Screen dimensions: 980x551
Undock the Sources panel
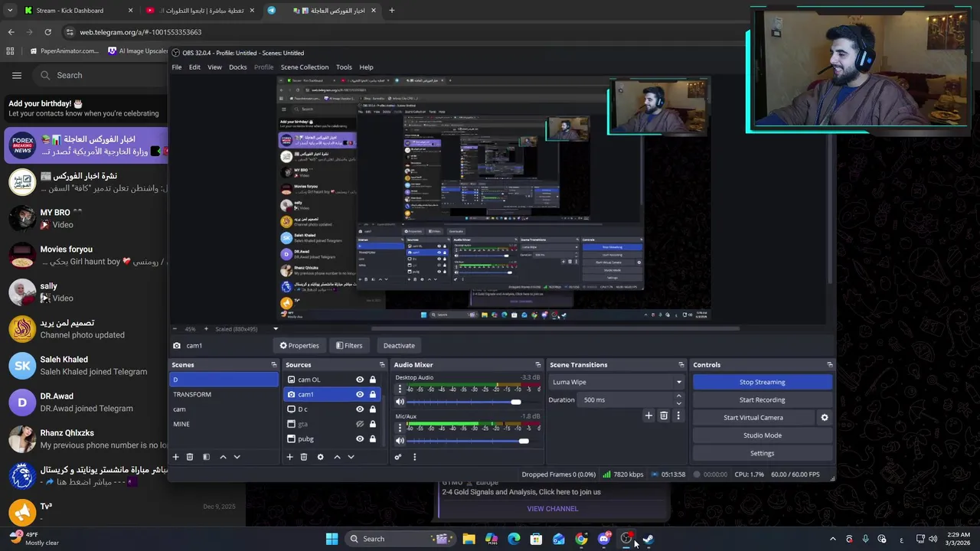(382, 365)
